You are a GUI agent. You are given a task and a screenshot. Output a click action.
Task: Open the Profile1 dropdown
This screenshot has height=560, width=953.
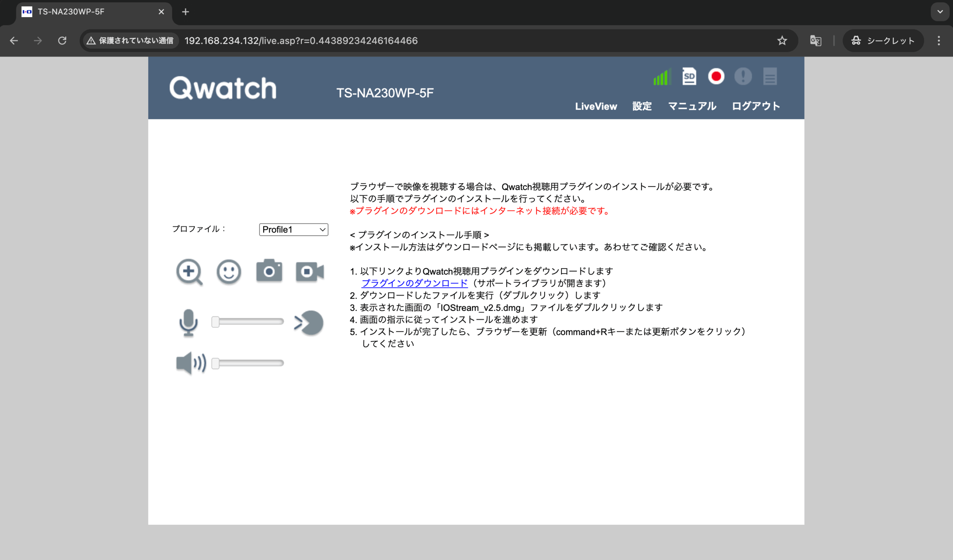click(x=293, y=230)
